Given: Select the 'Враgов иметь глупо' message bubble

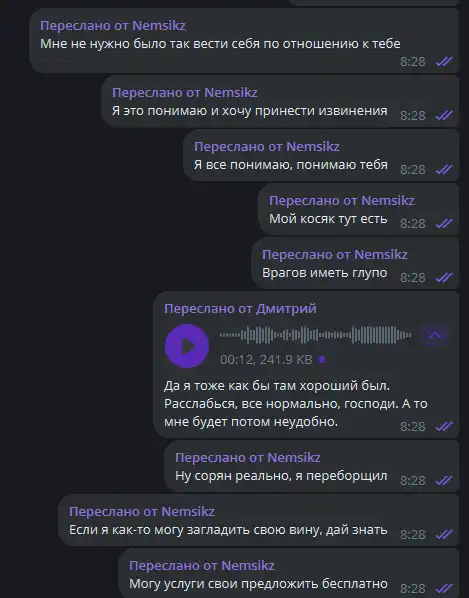Looking at the screenshot, I should point(355,264).
